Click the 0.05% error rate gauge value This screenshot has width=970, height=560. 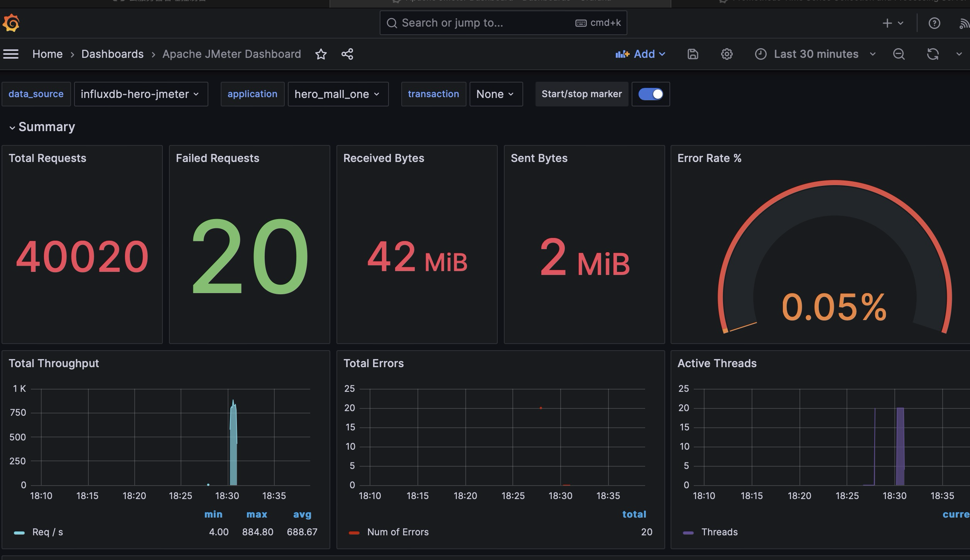[834, 307]
